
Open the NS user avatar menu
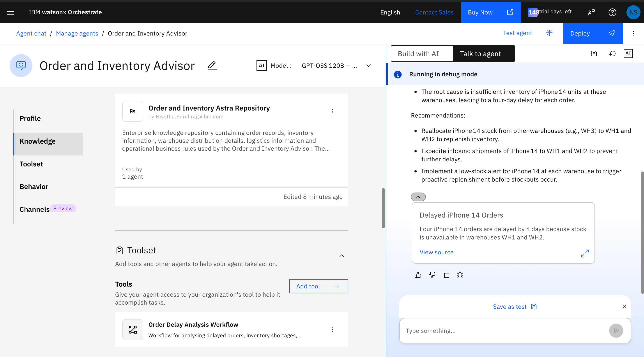click(x=633, y=12)
